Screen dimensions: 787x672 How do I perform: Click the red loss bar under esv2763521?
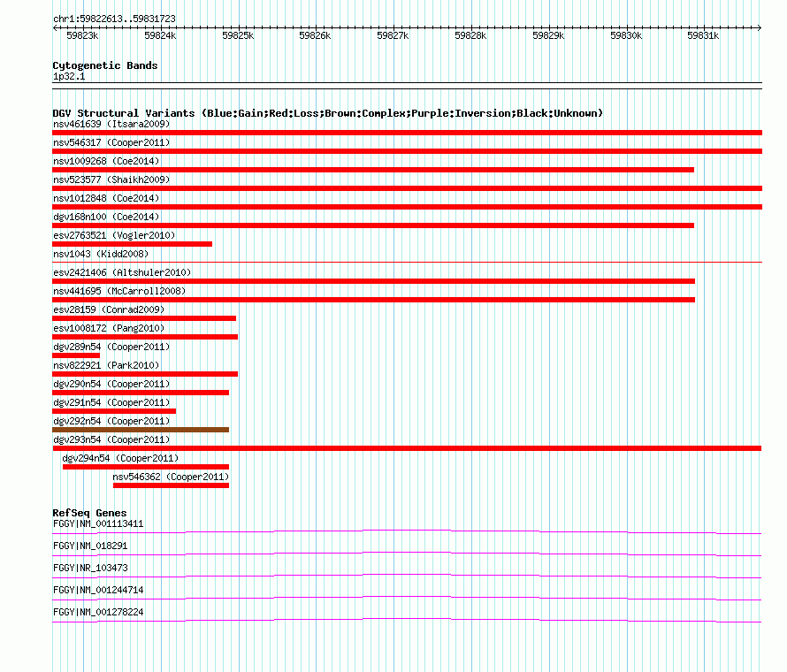tap(132, 244)
